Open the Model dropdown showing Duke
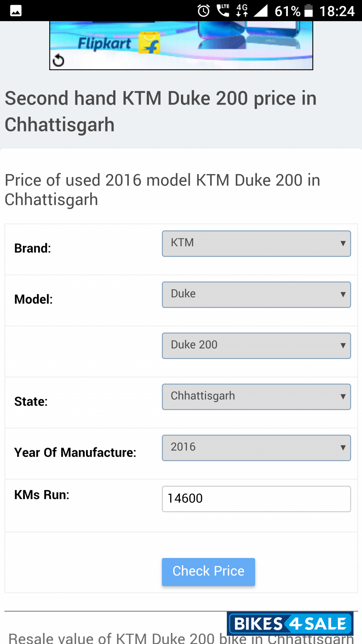 tap(256, 294)
